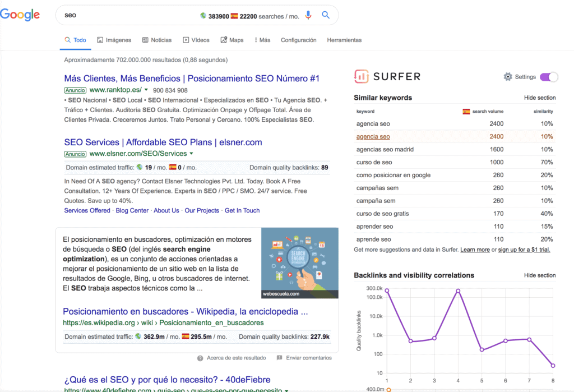This screenshot has height=392, width=574.
Task: Click the Noticias newspaper icon
Action: click(x=145, y=40)
